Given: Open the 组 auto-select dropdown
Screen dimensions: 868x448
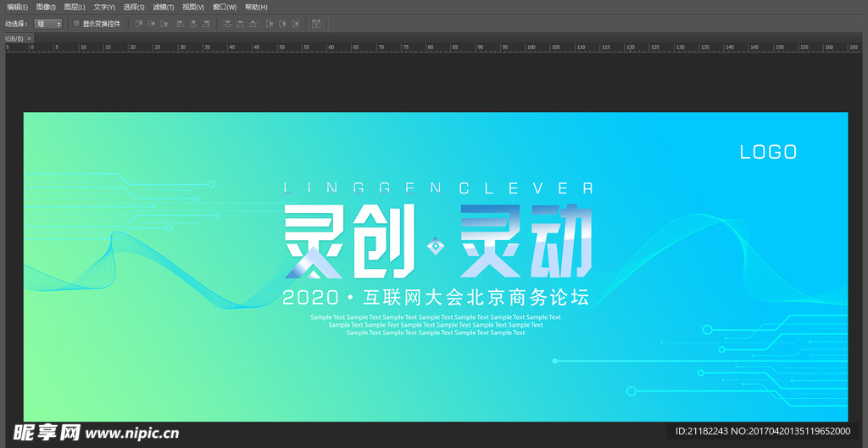Looking at the screenshot, I should (x=48, y=24).
